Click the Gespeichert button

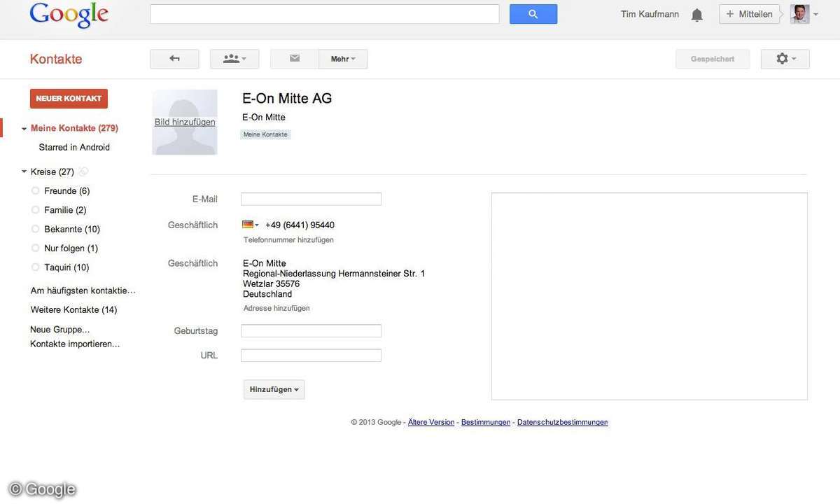point(713,59)
